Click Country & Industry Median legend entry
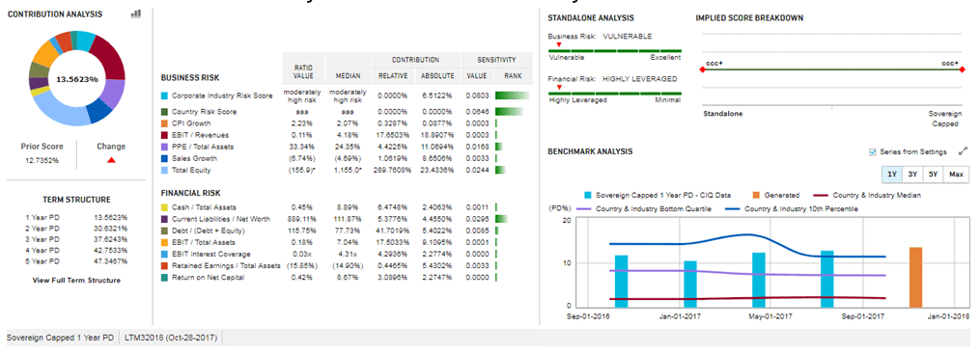This screenshot has width=980, height=353. point(867,196)
